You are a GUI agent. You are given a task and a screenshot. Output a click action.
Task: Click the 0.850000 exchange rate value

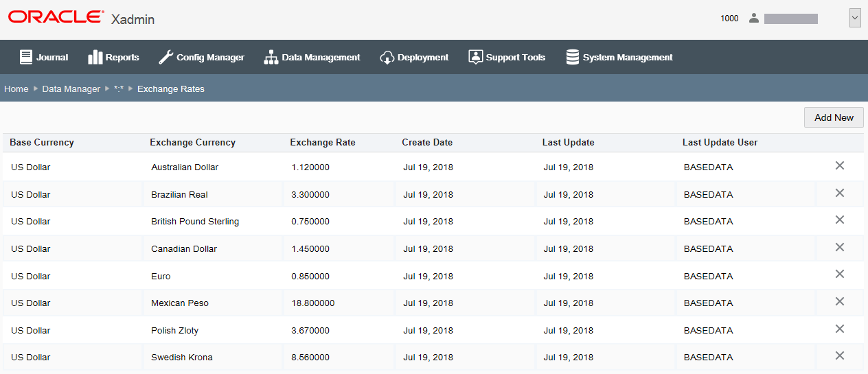[310, 276]
